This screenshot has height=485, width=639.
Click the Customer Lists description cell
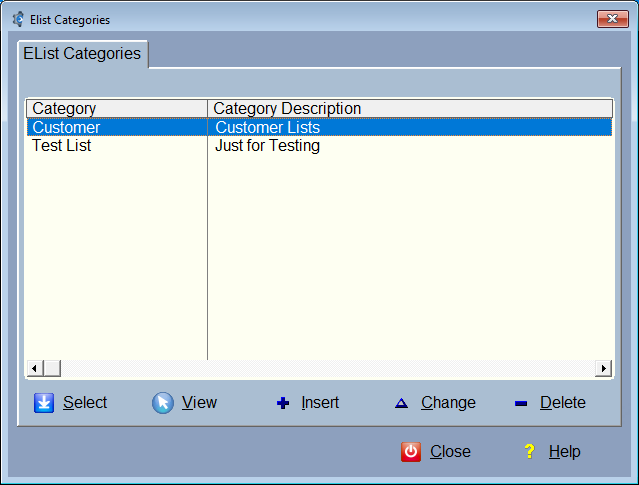[x=410, y=127]
